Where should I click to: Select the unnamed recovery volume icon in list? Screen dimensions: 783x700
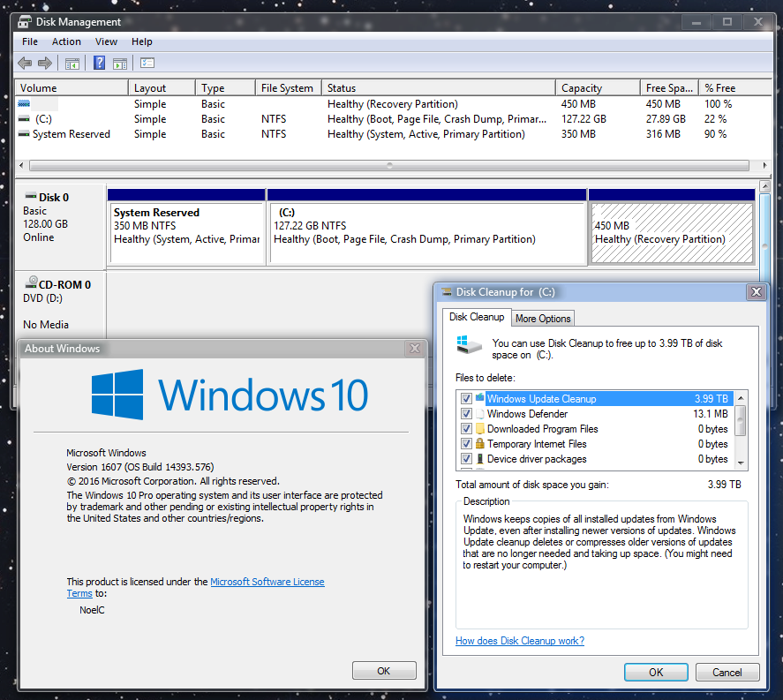coord(24,104)
